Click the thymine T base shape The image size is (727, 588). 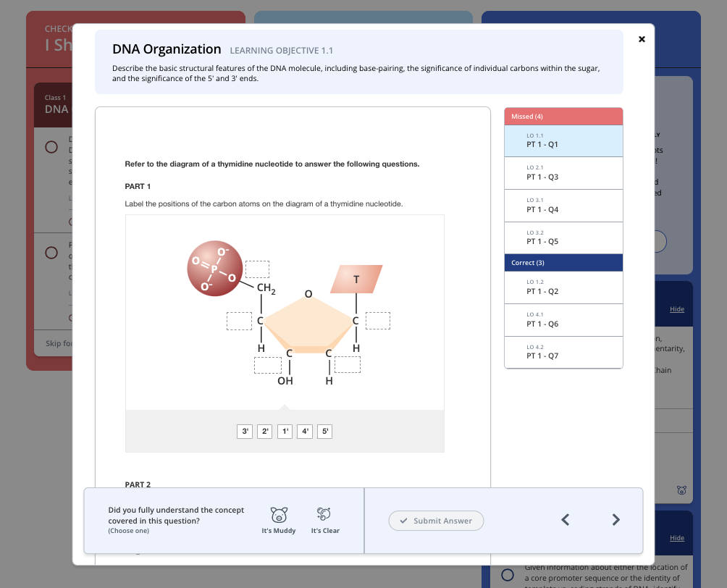356,280
